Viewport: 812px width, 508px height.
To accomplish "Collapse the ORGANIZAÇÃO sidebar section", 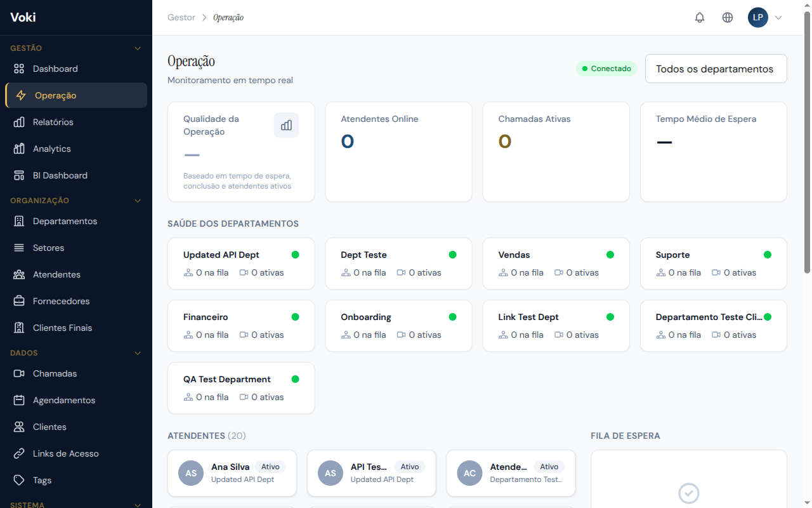I will click(x=138, y=201).
